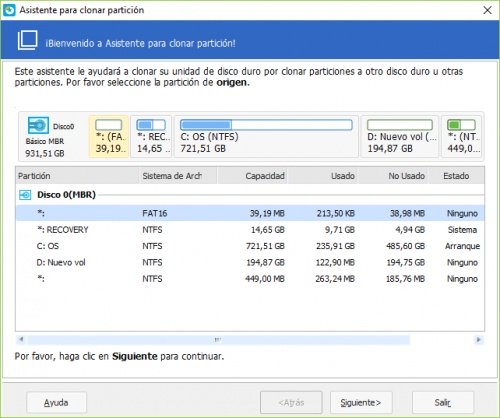This screenshot has height=418, width=500.
Task: Click the 213,50 KB used value
Action: click(x=336, y=213)
